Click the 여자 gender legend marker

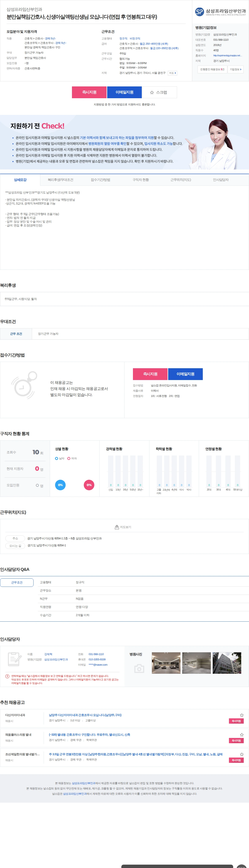pos(69,458)
